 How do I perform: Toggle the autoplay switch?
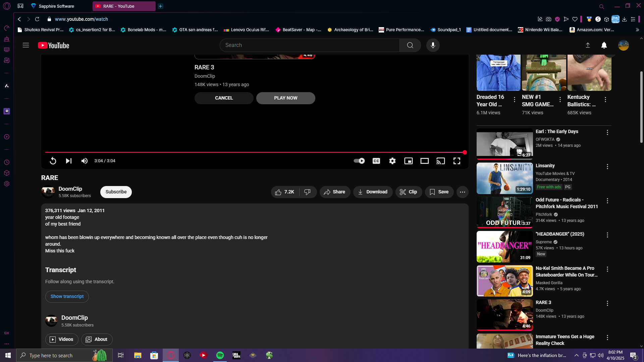tap(359, 161)
